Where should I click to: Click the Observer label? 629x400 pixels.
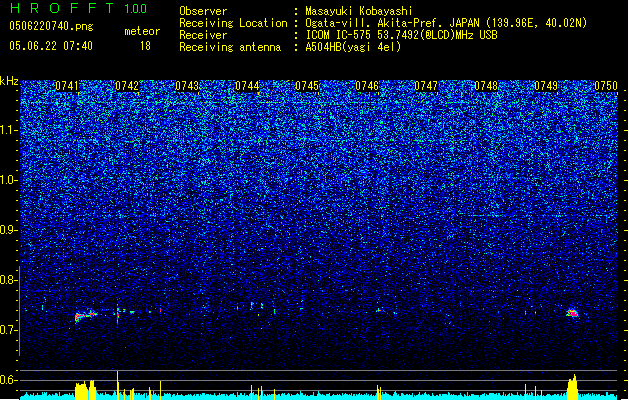pyautogui.click(x=203, y=11)
